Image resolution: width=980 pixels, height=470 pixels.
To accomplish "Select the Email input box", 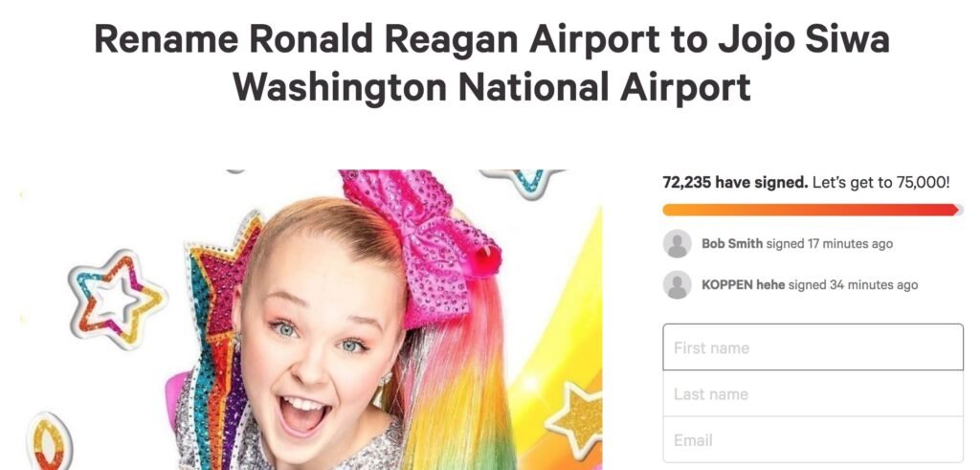I will point(813,439).
